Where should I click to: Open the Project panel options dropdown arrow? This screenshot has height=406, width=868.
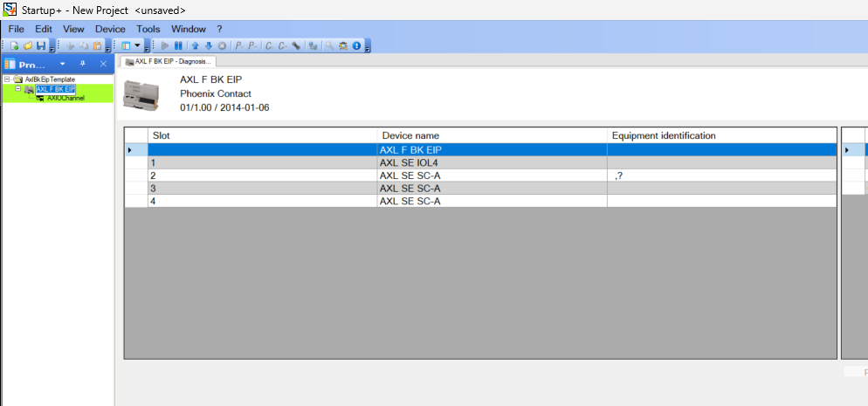click(x=63, y=64)
